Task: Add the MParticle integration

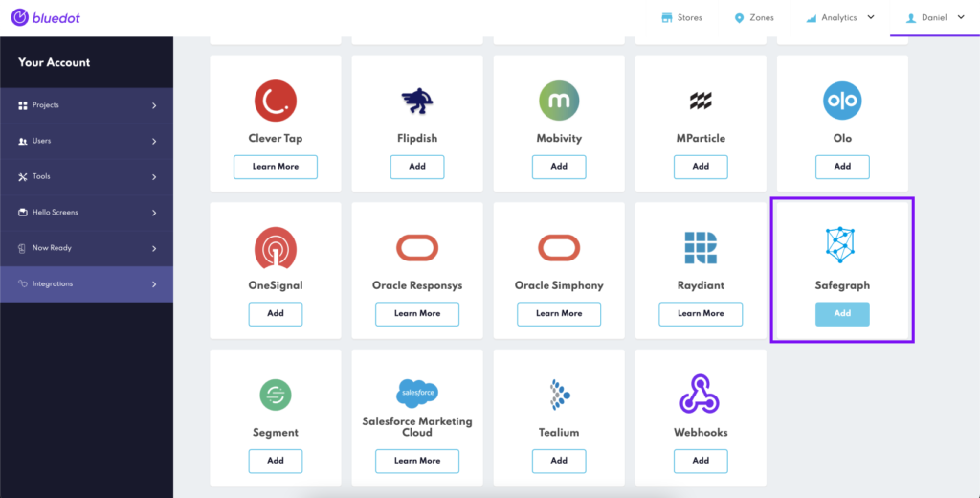Action: coord(701,167)
